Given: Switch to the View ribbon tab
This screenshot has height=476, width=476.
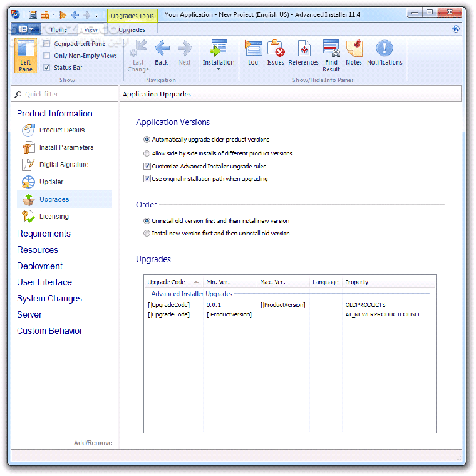Looking at the screenshot, I should point(91,30).
